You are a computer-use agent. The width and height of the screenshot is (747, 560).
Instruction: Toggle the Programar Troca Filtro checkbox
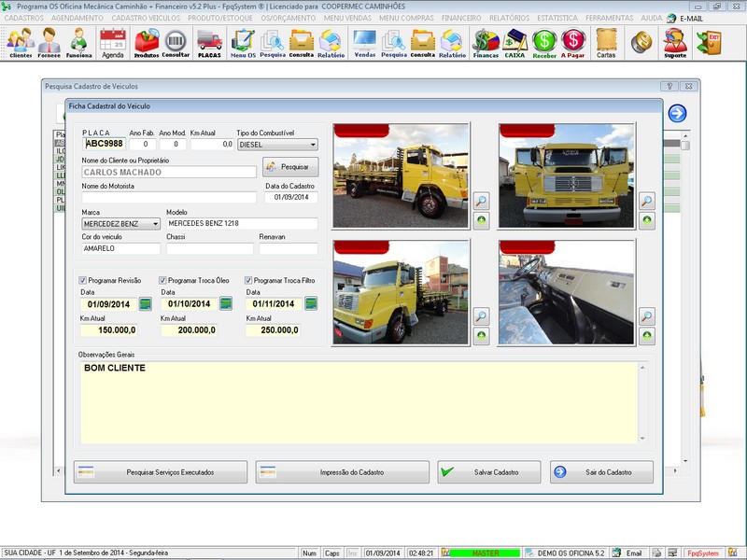click(x=249, y=280)
